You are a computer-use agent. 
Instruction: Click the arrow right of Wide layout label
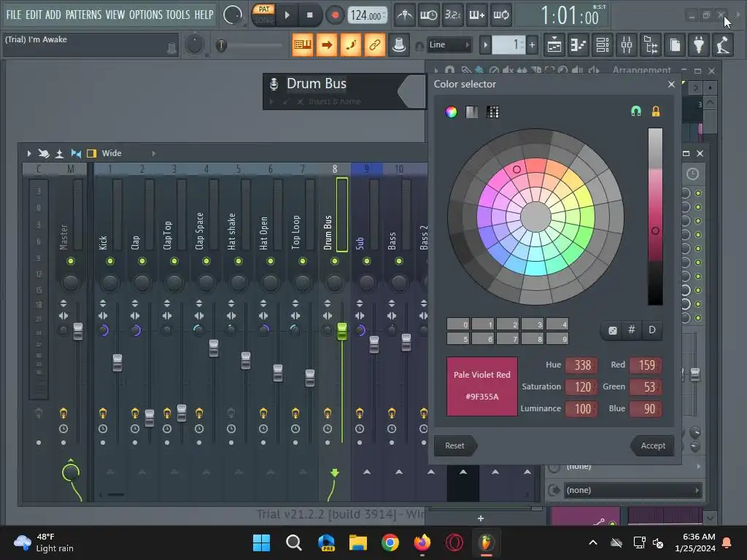click(x=153, y=153)
